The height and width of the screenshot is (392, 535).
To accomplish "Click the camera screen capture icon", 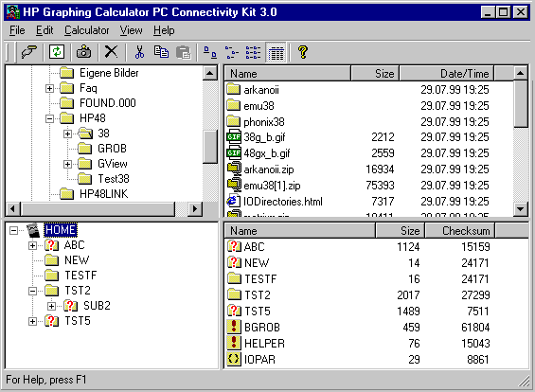I will [x=83, y=52].
